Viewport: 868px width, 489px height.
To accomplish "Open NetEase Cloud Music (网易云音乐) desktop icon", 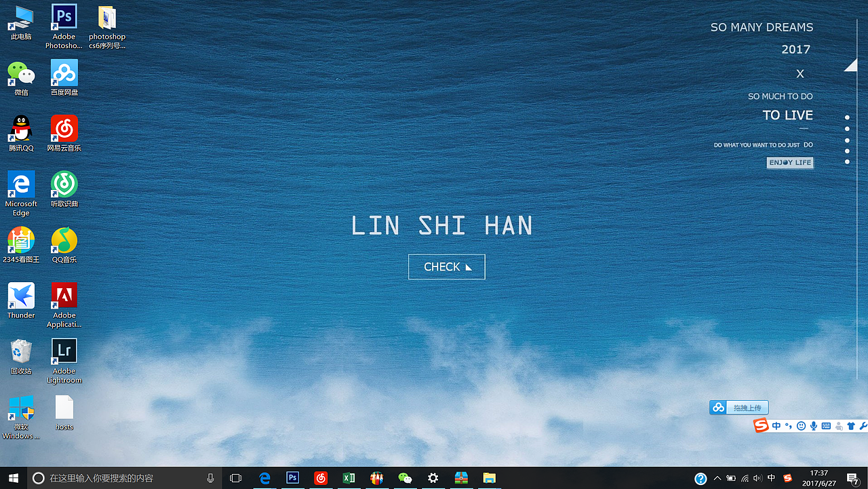I will 64,129.
